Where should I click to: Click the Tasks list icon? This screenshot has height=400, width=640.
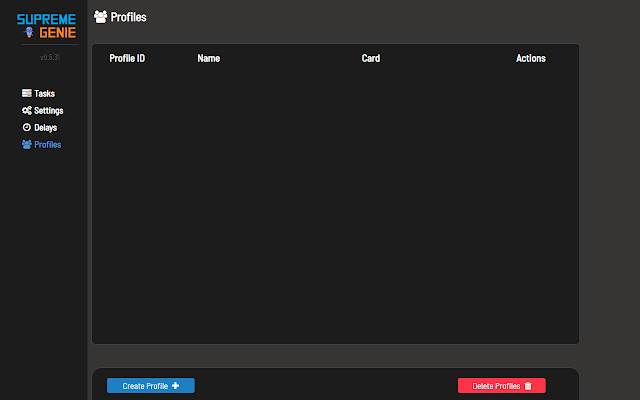click(27, 93)
